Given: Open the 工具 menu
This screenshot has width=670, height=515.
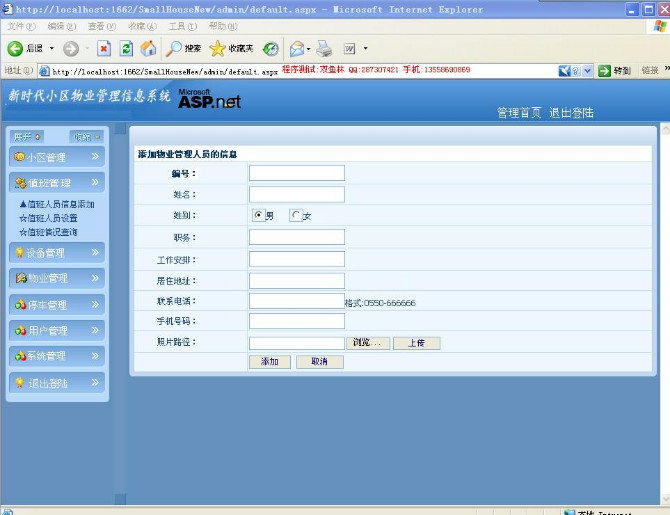Looking at the screenshot, I should pyautogui.click(x=183, y=26).
